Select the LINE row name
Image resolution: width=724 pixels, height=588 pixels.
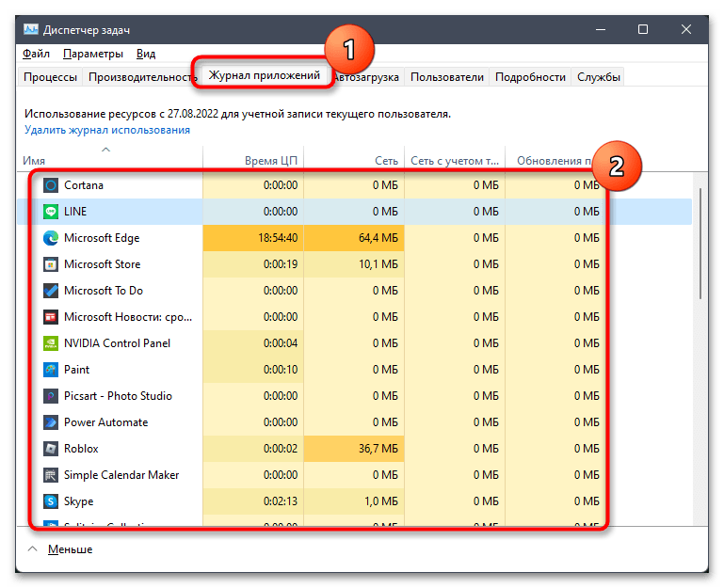[75, 212]
